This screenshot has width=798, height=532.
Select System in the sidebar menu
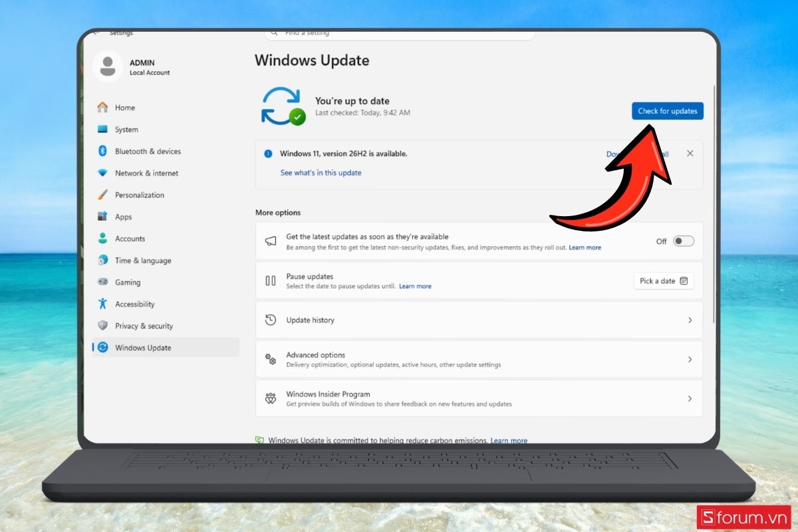(166, 130)
